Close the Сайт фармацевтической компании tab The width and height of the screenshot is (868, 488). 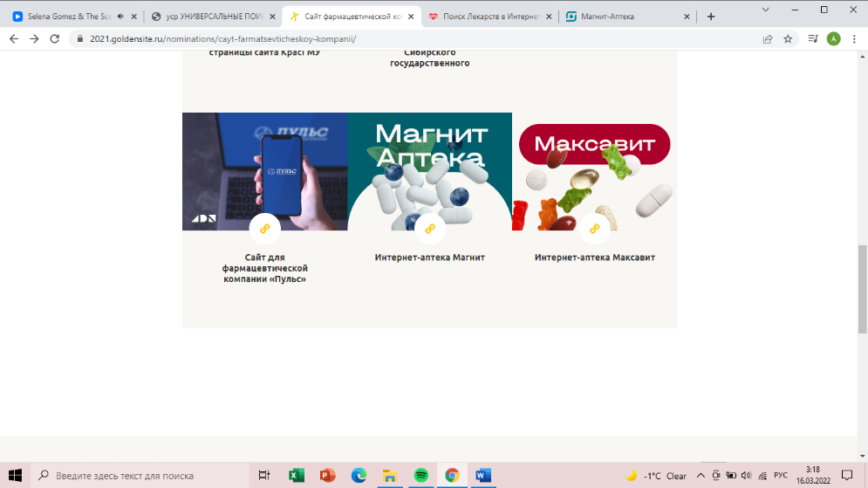(x=411, y=17)
